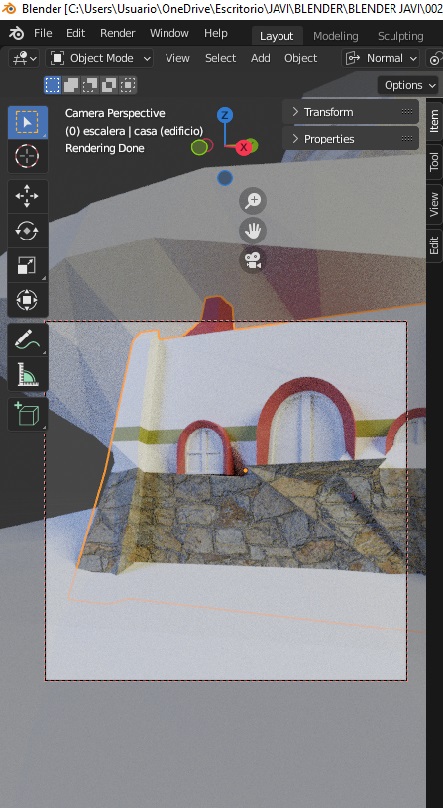Set selection mode to invert
443x808 pixels.
pos(109,85)
